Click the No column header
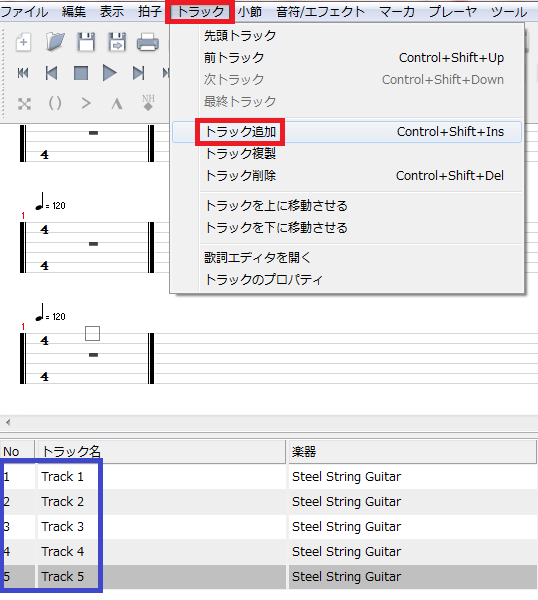Image resolution: width=538 pixels, height=600 pixels. (17, 452)
